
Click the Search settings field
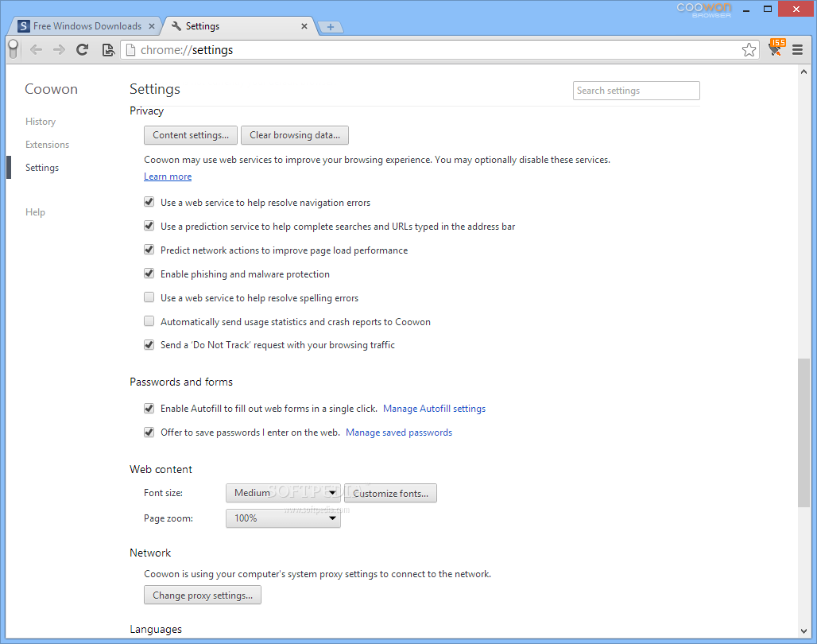[637, 91]
